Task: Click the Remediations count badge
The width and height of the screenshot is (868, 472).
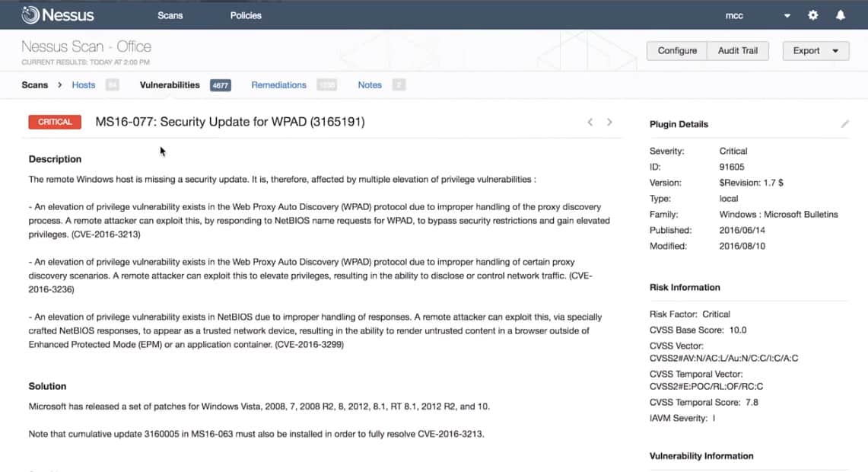Action: tap(326, 85)
